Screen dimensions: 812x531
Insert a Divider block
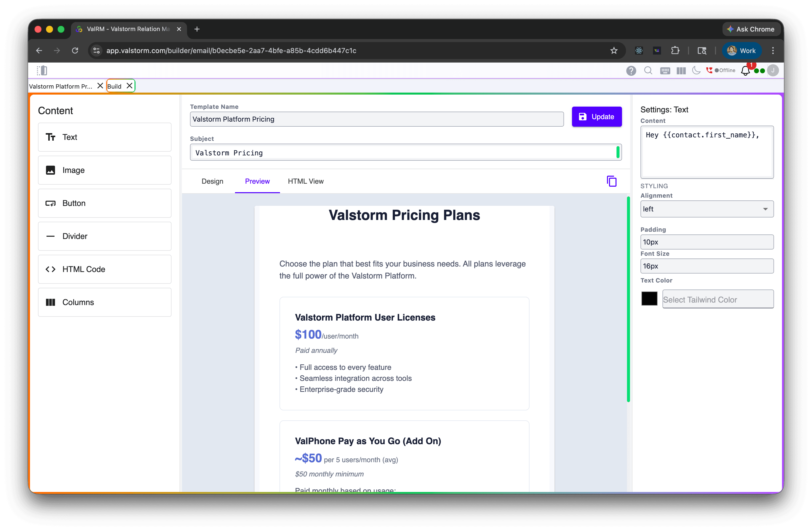[104, 236]
